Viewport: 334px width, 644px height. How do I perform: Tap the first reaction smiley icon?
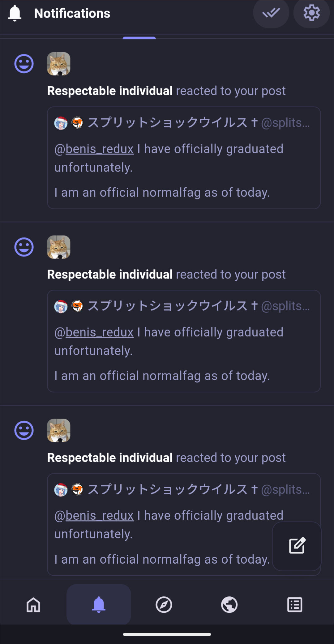pos(24,64)
